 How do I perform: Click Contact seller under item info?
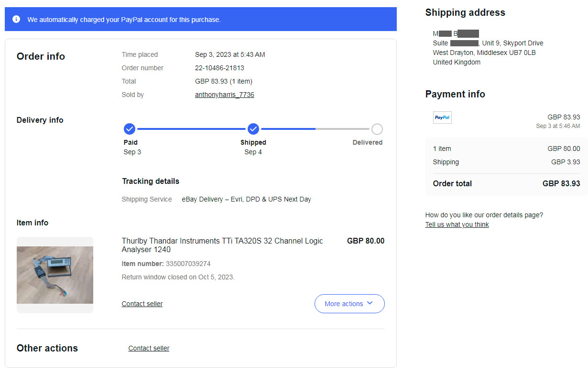coord(142,304)
